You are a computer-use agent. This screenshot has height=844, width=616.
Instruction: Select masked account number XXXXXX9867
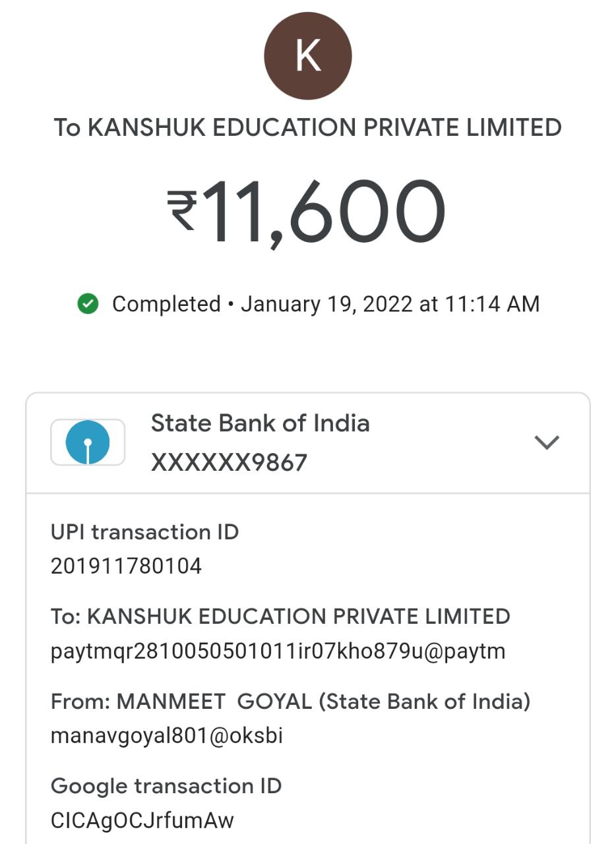pyautogui.click(x=229, y=463)
